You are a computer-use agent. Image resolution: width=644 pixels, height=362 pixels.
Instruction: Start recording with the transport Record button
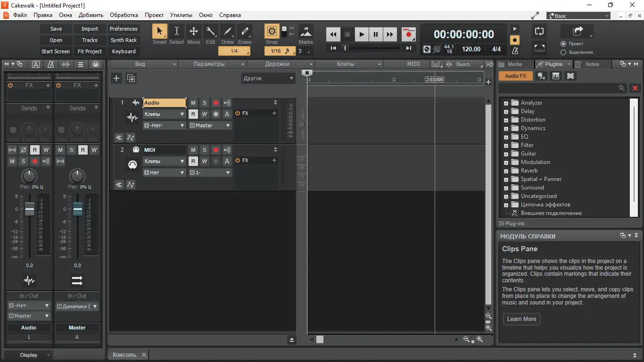[x=409, y=34]
